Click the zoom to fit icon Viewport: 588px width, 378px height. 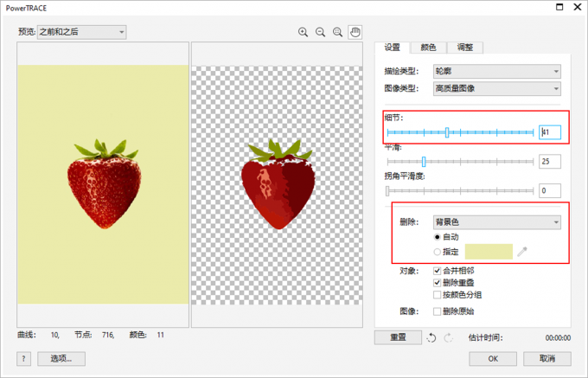pyautogui.click(x=338, y=32)
